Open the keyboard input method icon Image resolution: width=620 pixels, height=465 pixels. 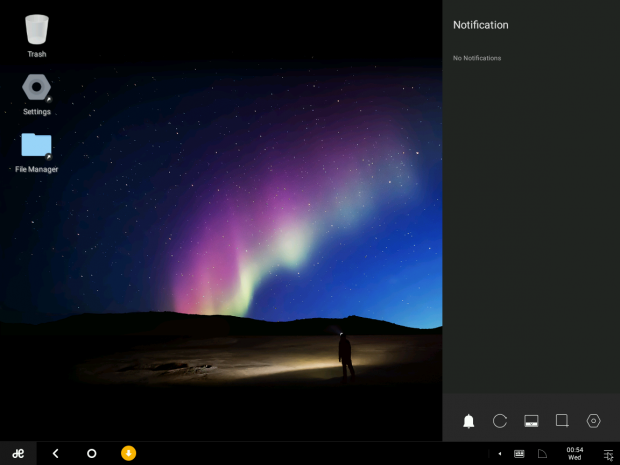coord(519,454)
